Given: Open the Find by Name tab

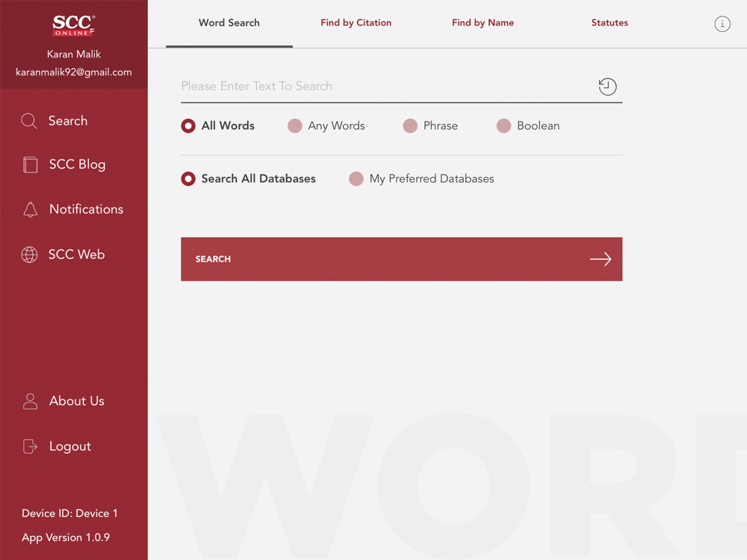Looking at the screenshot, I should pos(483,23).
